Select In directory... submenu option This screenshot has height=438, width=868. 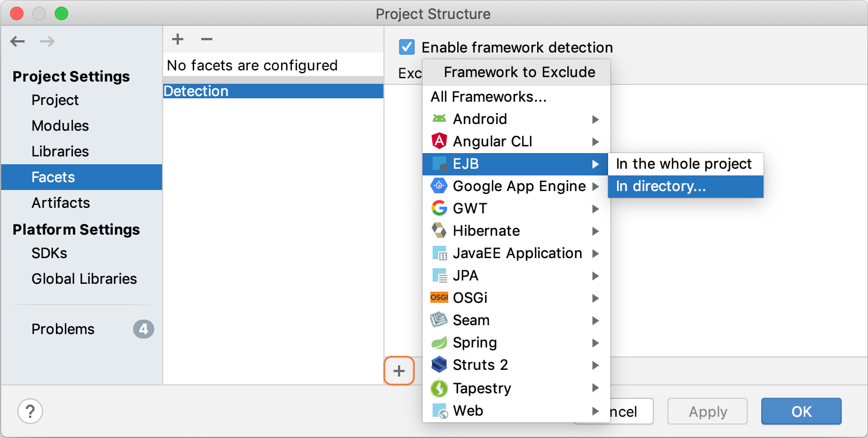[x=685, y=186]
